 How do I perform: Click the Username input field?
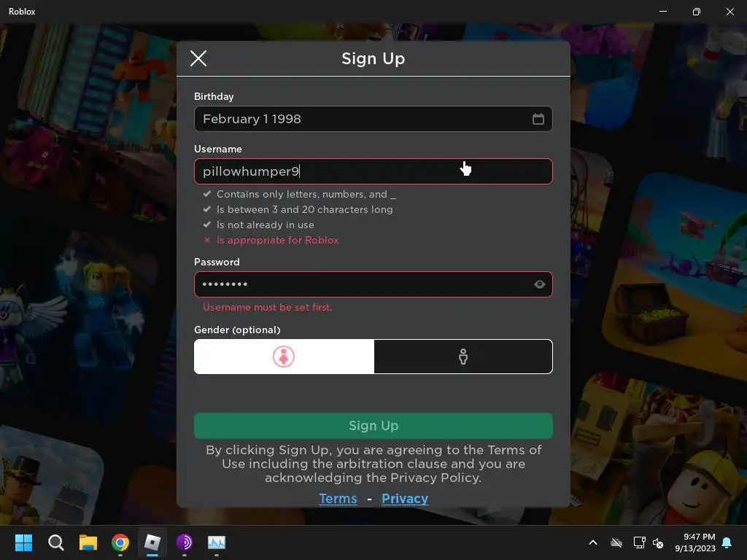point(373,171)
